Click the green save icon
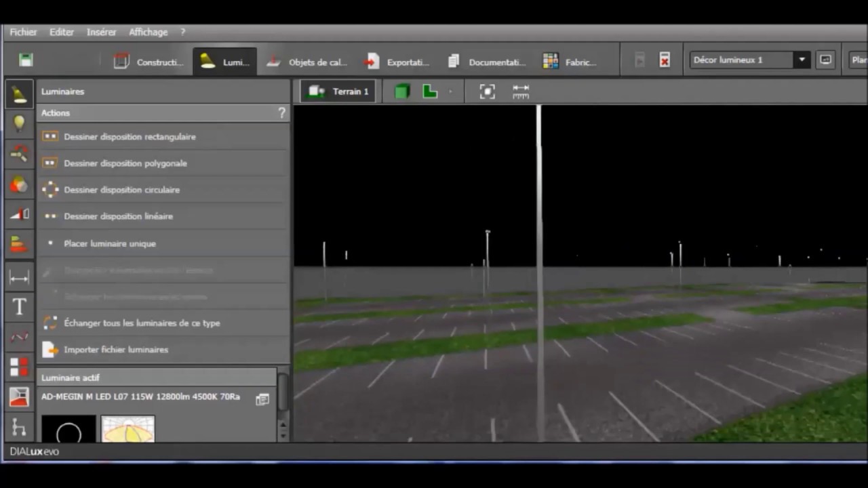The width and height of the screenshot is (868, 488). [x=26, y=60]
